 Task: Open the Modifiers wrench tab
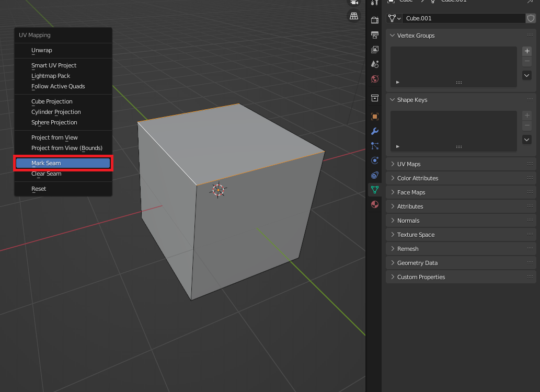[x=374, y=131]
